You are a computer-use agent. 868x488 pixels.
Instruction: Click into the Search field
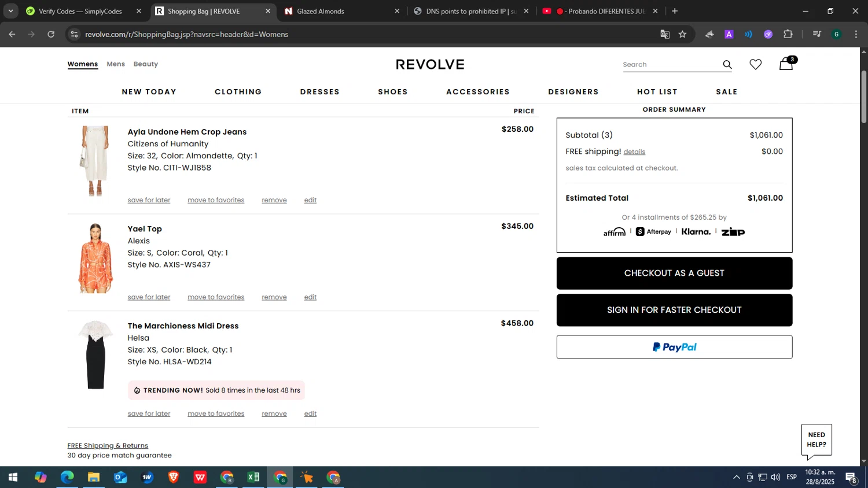pyautogui.click(x=670, y=65)
